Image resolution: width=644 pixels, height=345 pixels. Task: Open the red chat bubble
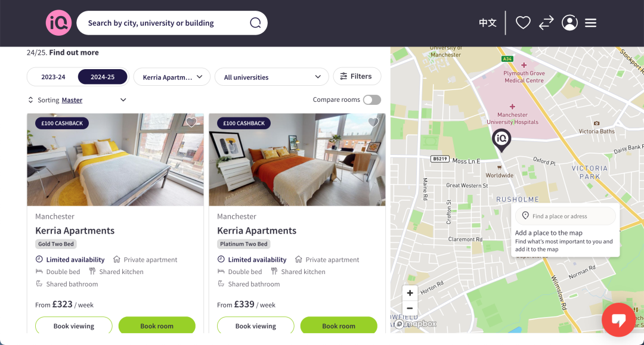618,320
